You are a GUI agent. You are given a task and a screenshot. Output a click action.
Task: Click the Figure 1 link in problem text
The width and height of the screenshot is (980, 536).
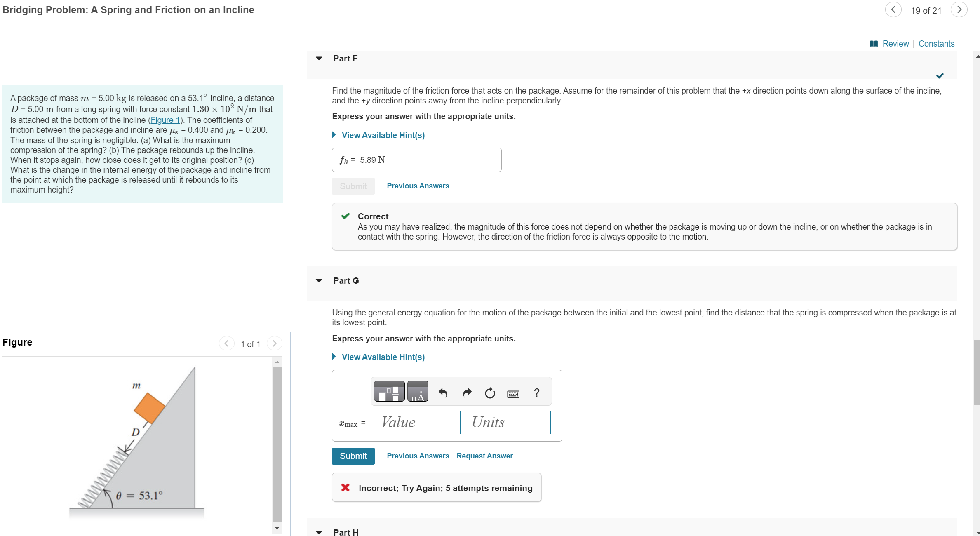tap(165, 120)
